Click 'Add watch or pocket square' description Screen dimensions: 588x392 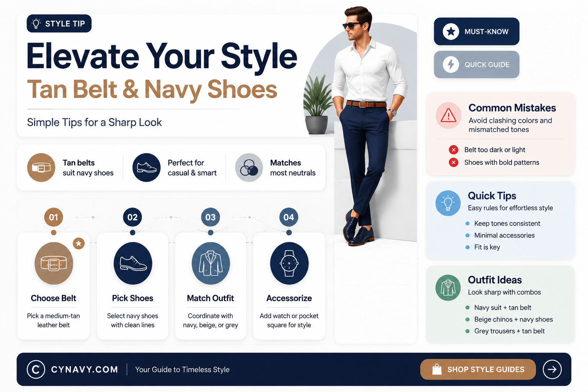tap(289, 320)
